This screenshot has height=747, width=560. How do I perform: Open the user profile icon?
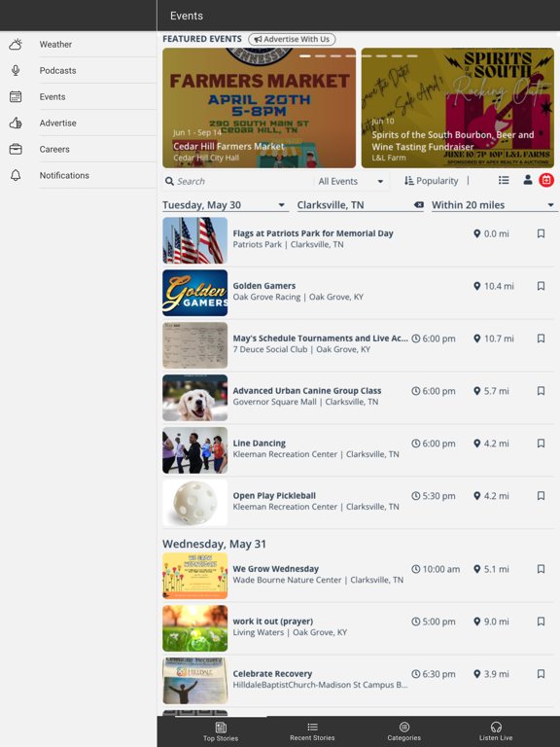point(528,180)
